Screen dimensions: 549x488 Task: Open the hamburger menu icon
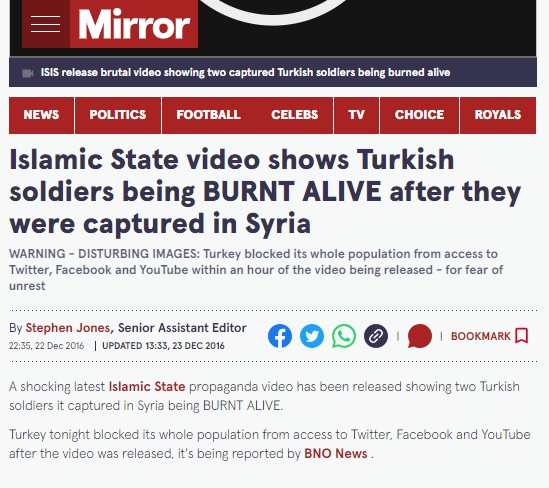click(46, 24)
